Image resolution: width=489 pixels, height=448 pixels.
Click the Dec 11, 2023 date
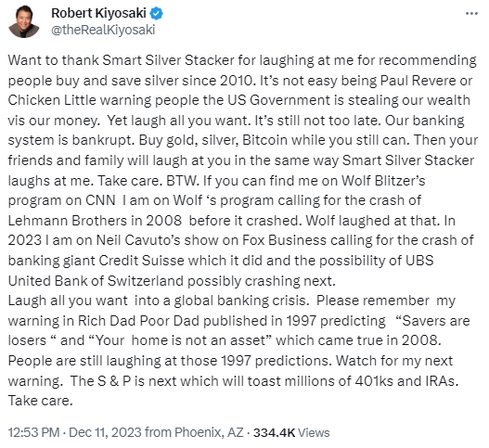pos(105,432)
